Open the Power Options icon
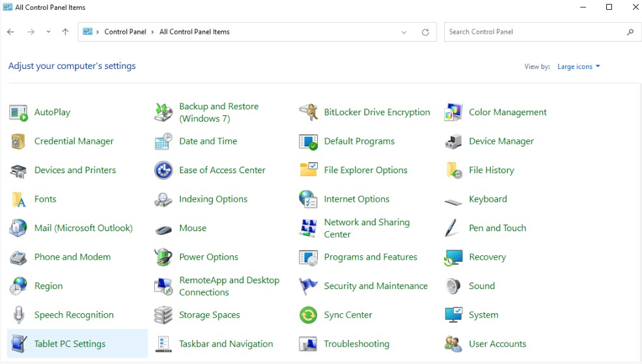The image size is (642, 364). 163,257
